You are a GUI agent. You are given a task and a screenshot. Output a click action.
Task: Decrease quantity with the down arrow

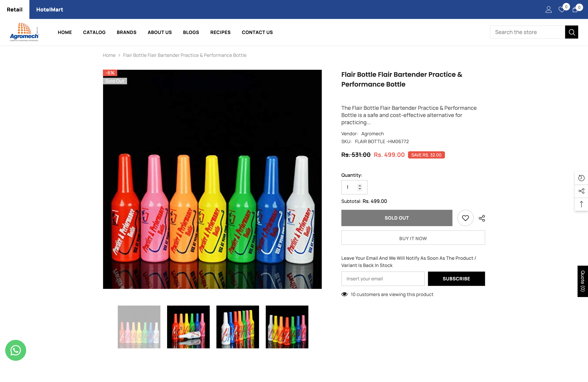[360, 189]
